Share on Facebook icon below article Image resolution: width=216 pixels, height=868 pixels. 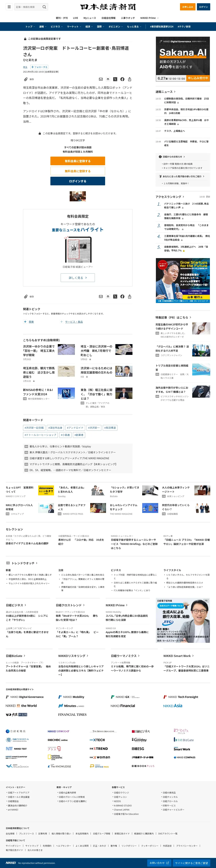[x=122, y=297]
